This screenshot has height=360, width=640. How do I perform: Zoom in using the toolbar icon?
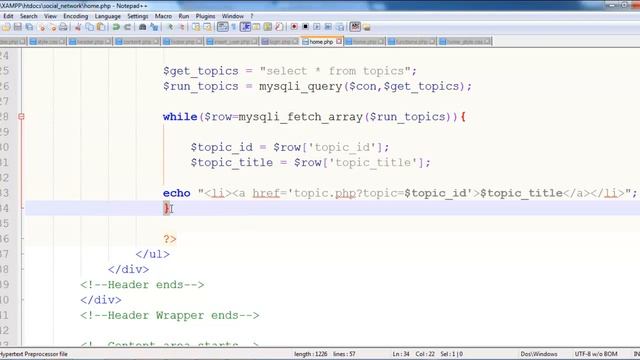click(170, 27)
